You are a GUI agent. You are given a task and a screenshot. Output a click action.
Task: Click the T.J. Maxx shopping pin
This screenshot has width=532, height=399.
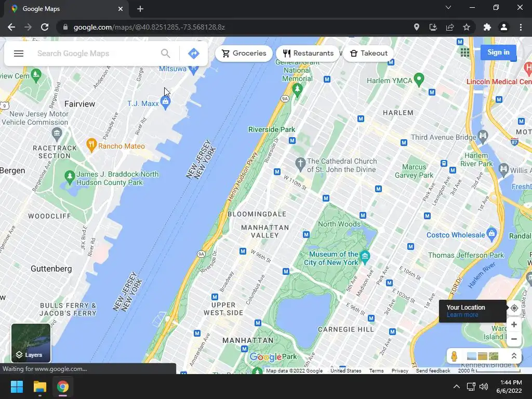click(165, 102)
